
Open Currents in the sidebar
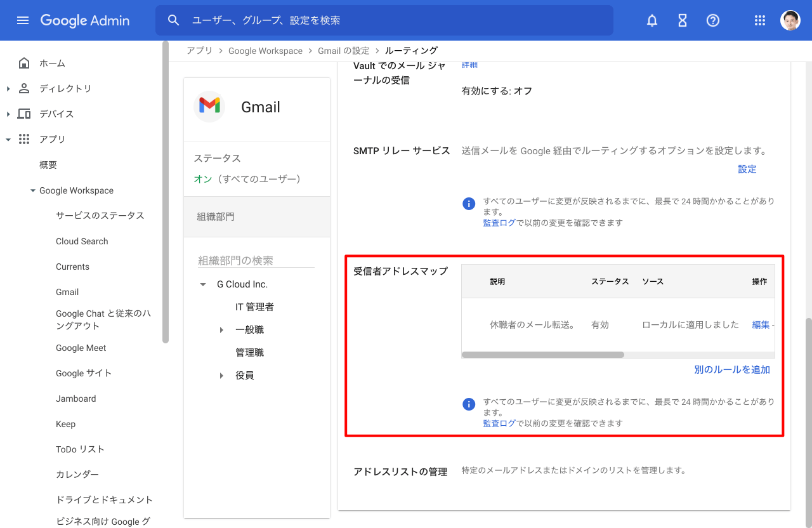click(72, 267)
